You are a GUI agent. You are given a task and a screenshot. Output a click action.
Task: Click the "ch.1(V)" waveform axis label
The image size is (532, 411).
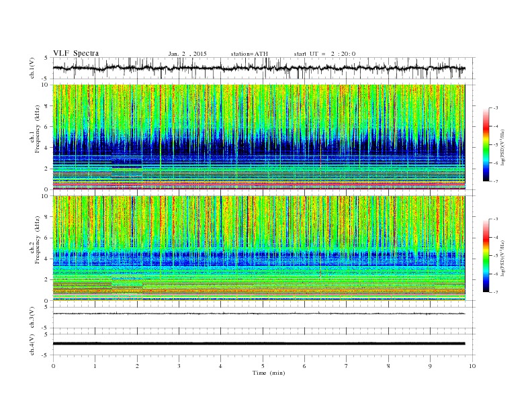point(32,68)
